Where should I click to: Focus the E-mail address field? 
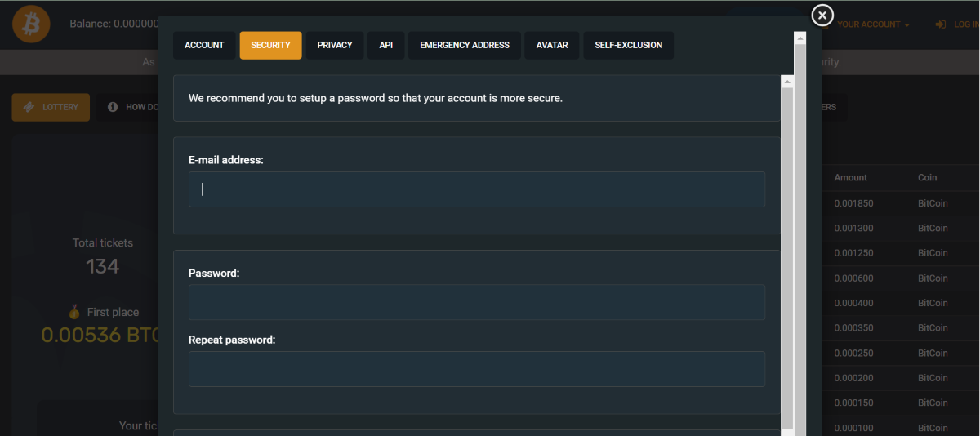coord(477,189)
